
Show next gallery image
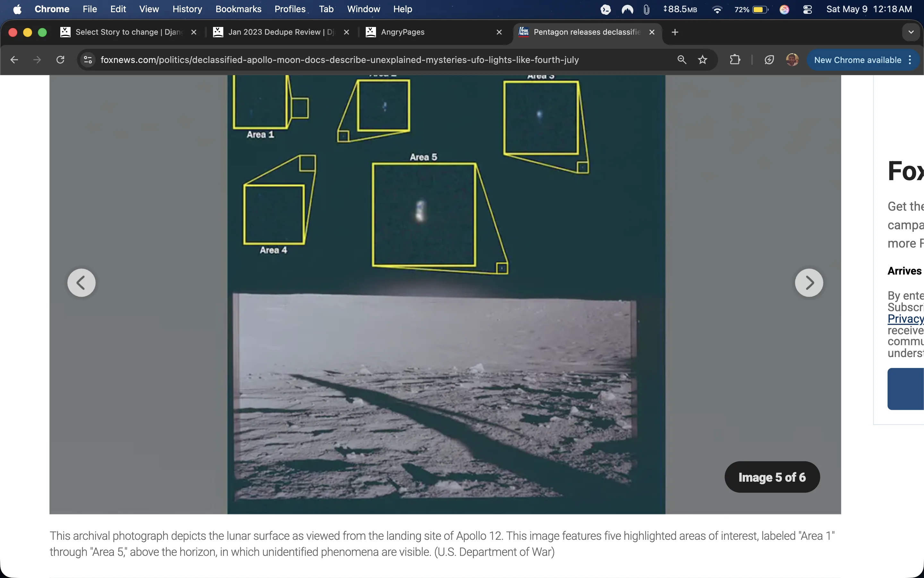coord(809,283)
